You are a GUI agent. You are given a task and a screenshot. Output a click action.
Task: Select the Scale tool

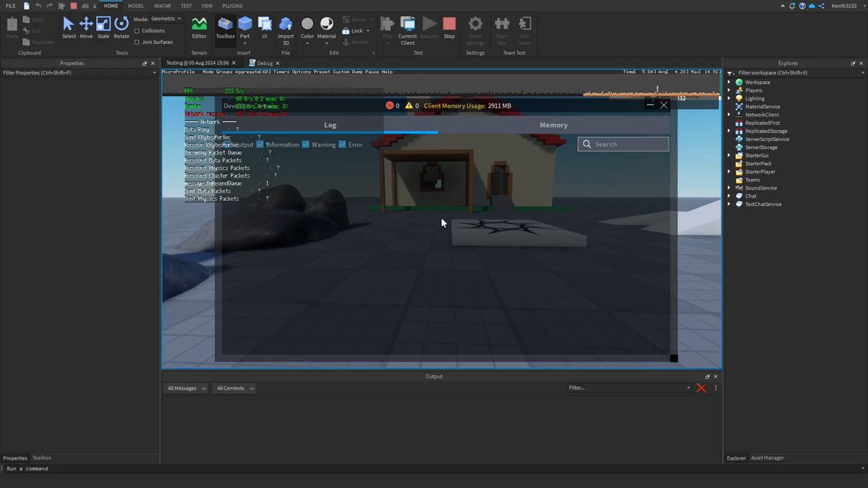point(103,27)
